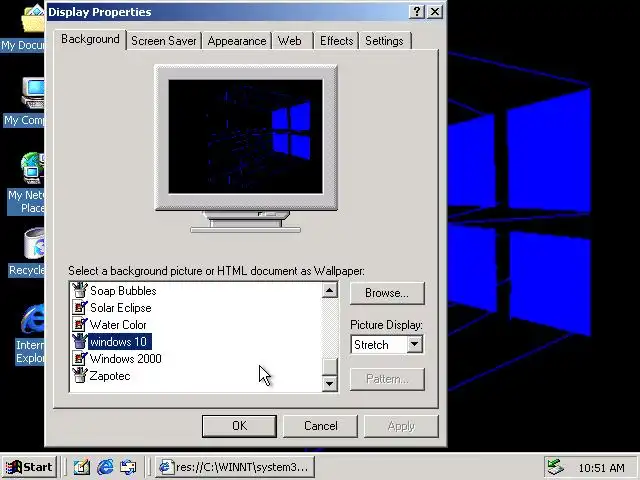Switch to the Effects tab
640x480 pixels.
[x=336, y=41]
